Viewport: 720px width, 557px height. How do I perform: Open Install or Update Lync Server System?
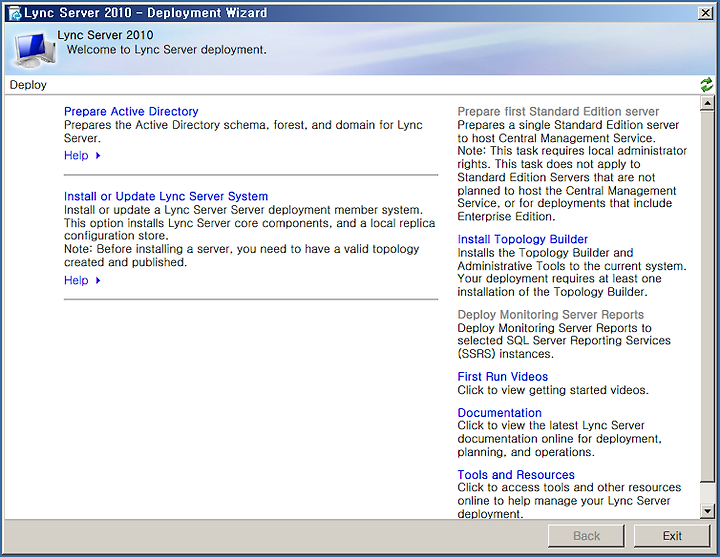point(166,196)
